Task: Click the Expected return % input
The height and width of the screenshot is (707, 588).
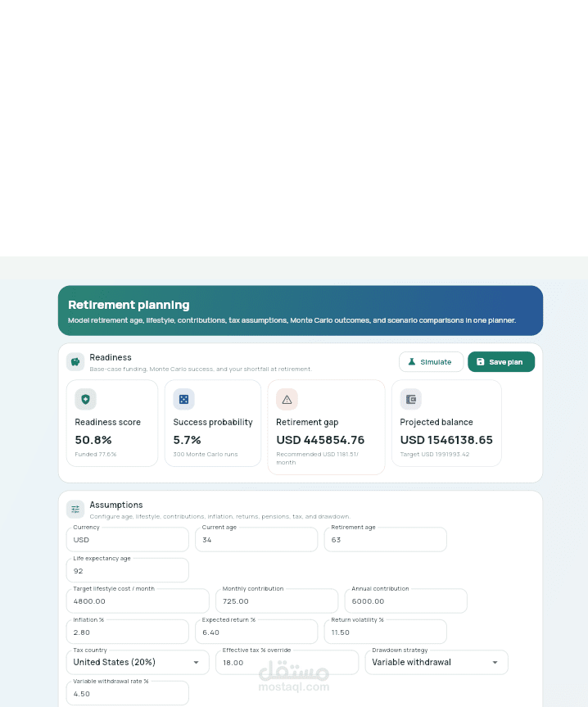Action: click(256, 632)
